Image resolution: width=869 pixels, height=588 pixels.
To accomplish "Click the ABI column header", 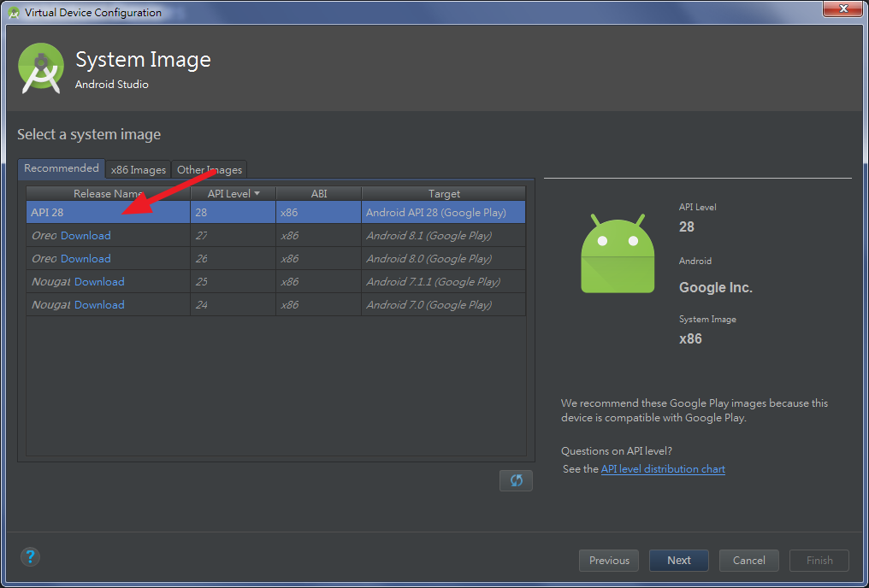I will tap(319, 193).
